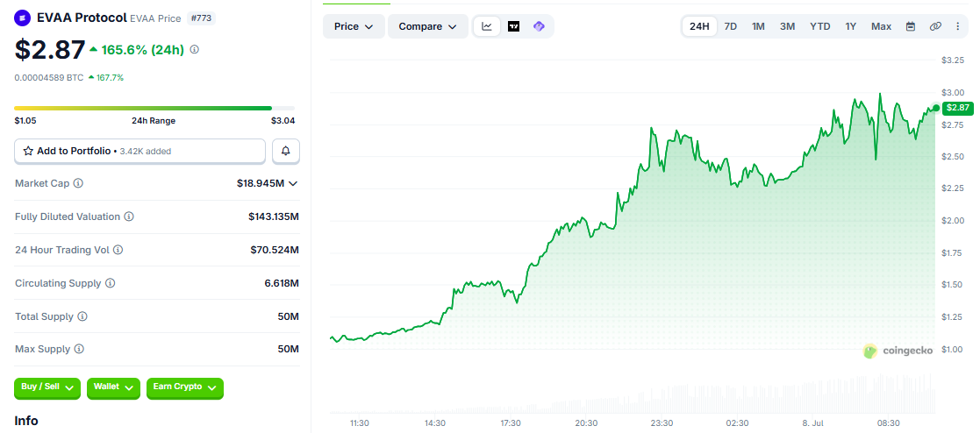
Task: Click star icon in Add to Portfolio
Action: (28, 152)
